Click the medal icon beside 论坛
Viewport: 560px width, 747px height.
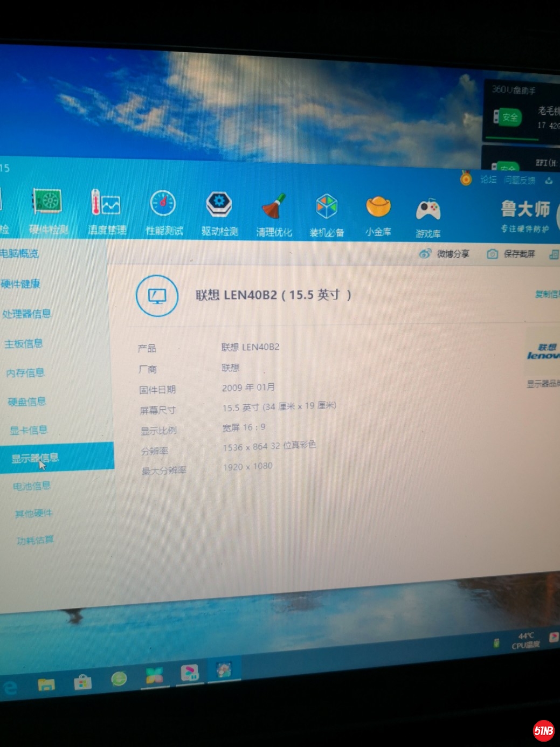click(x=466, y=178)
